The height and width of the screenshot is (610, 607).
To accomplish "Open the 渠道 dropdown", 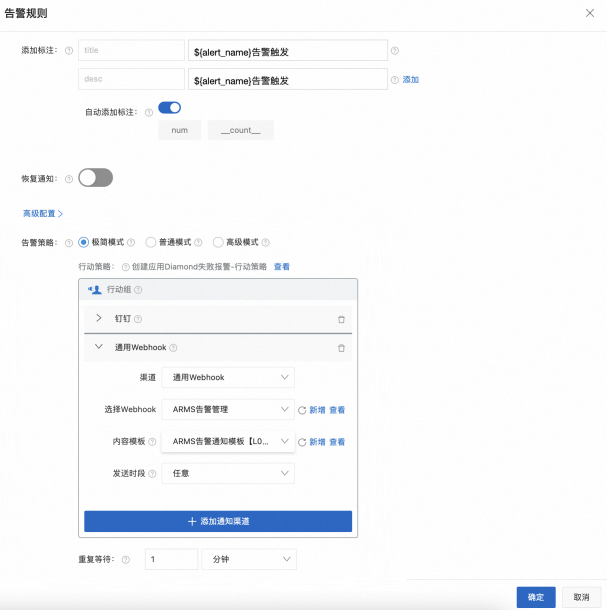I will pyautogui.click(x=228, y=377).
